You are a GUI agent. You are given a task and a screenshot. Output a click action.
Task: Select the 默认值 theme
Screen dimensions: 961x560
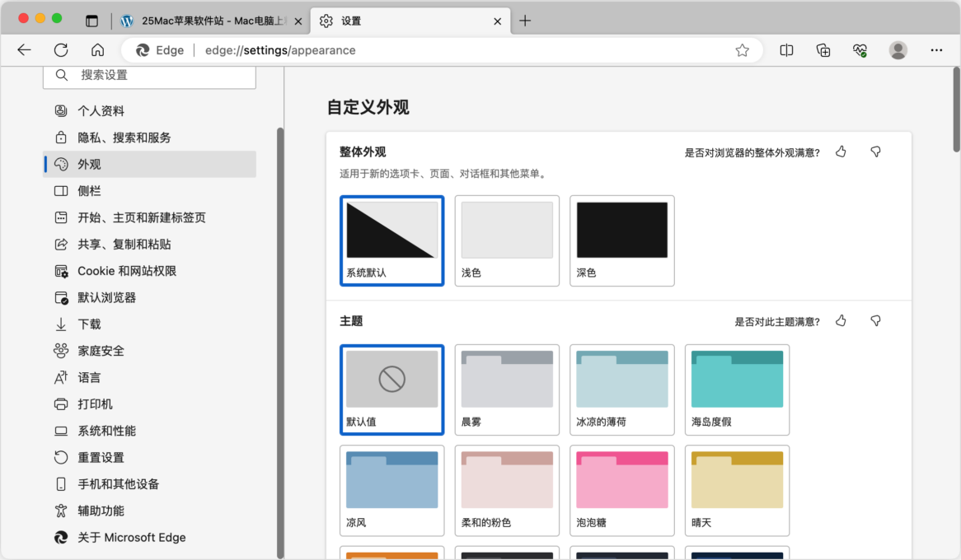(x=391, y=390)
